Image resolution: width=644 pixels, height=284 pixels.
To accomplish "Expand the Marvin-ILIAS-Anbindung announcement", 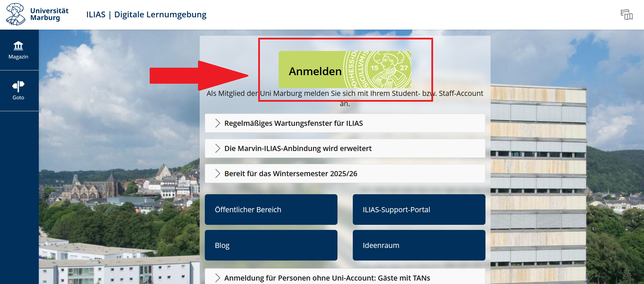I will 298,148.
